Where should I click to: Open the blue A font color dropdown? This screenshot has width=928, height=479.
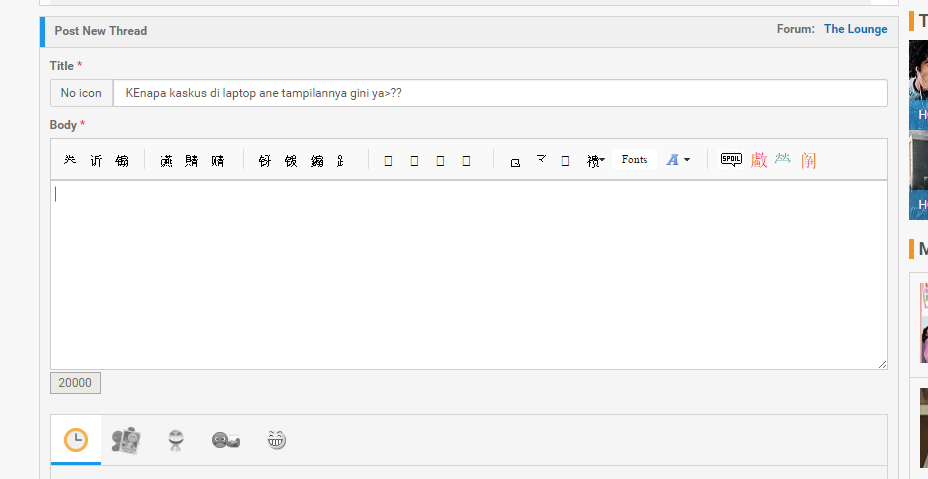(x=678, y=160)
